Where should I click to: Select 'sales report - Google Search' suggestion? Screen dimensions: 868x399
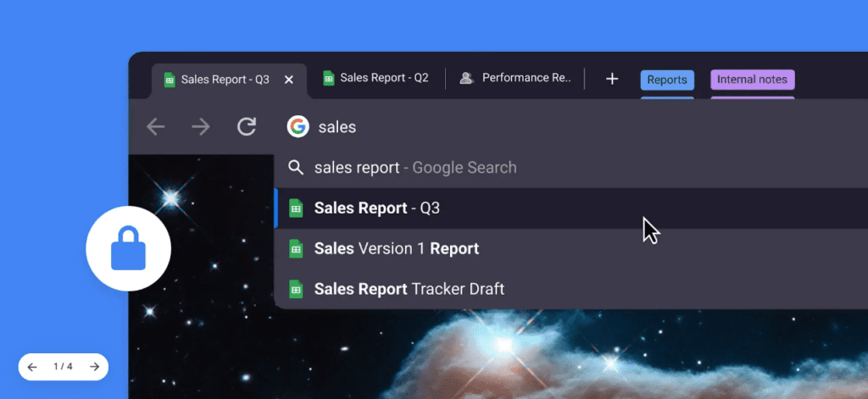[415, 168]
